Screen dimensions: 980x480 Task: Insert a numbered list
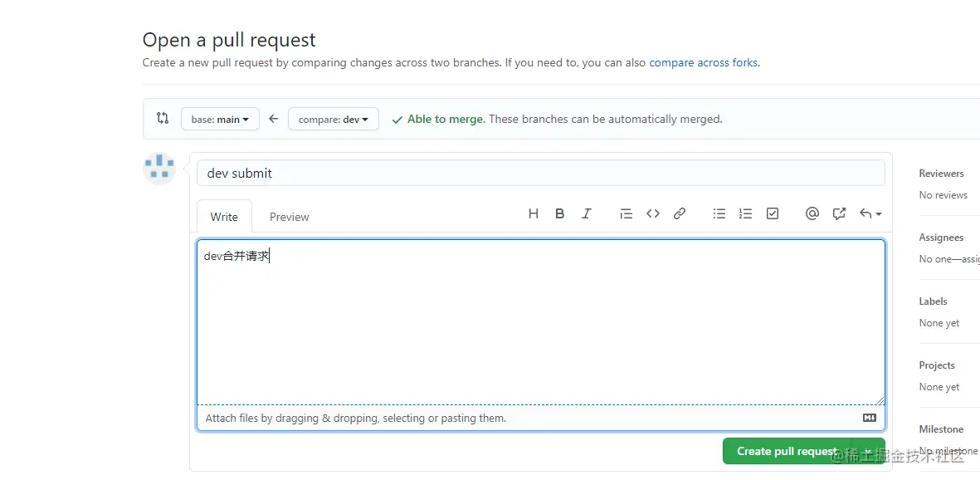point(746,214)
